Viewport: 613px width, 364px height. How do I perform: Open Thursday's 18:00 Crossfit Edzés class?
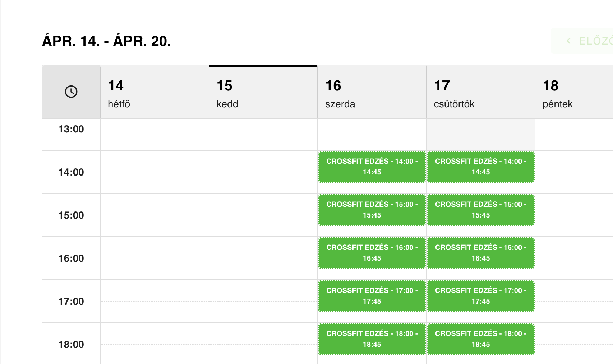pos(481,339)
